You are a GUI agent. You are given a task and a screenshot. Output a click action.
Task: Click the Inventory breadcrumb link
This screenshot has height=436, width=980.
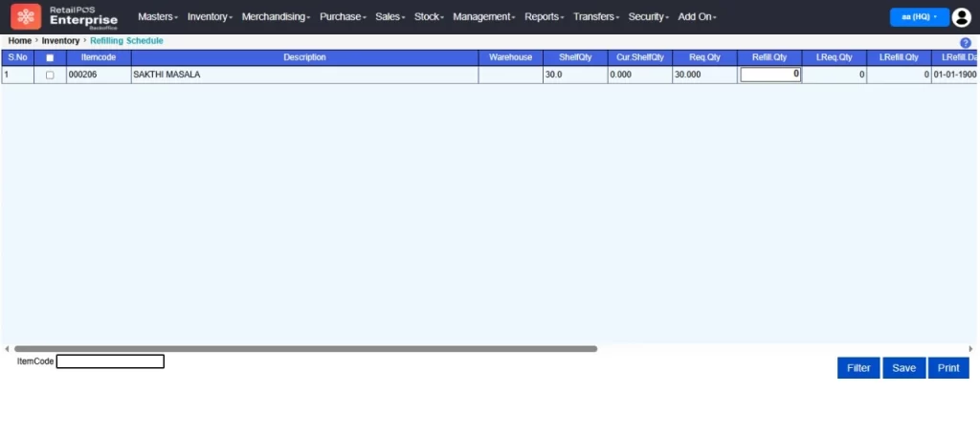click(x=60, y=40)
